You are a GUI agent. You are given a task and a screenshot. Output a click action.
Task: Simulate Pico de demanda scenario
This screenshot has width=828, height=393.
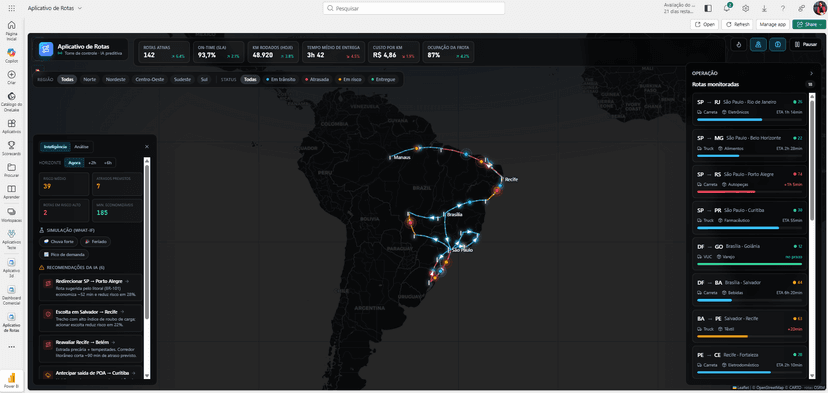(x=64, y=255)
